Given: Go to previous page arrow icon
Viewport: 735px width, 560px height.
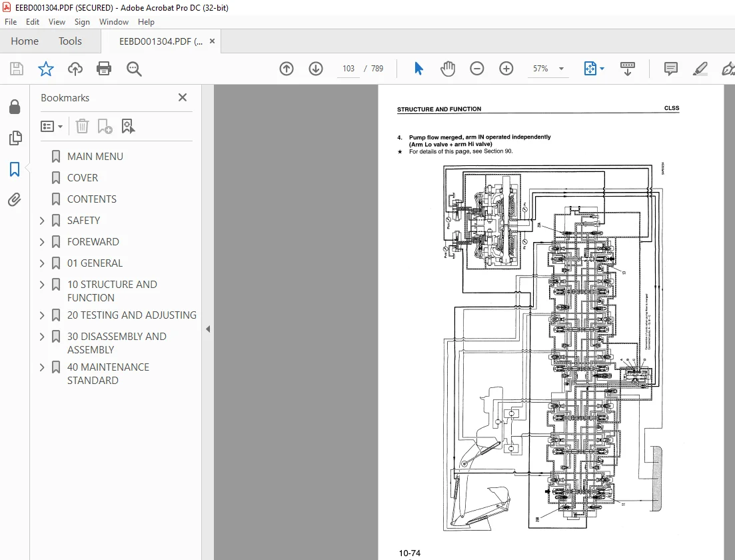Looking at the screenshot, I should point(287,69).
